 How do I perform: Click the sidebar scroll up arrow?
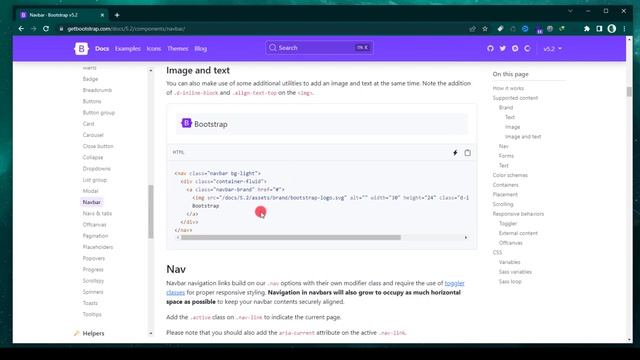point(151,71)
